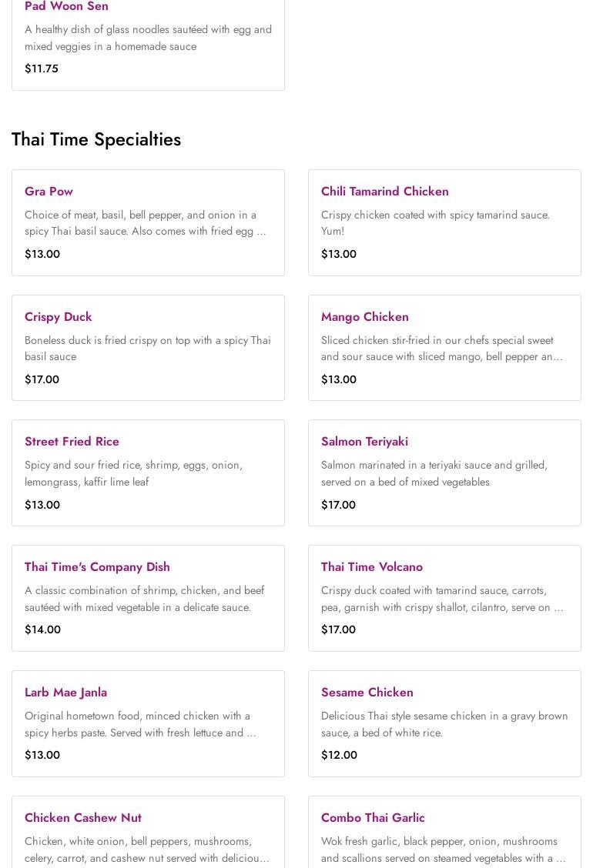Image resolution: width=593 pixels, height=868 pixels.
Task: Click the Salmon Teriyaki description text
Action: click(434, 473)
